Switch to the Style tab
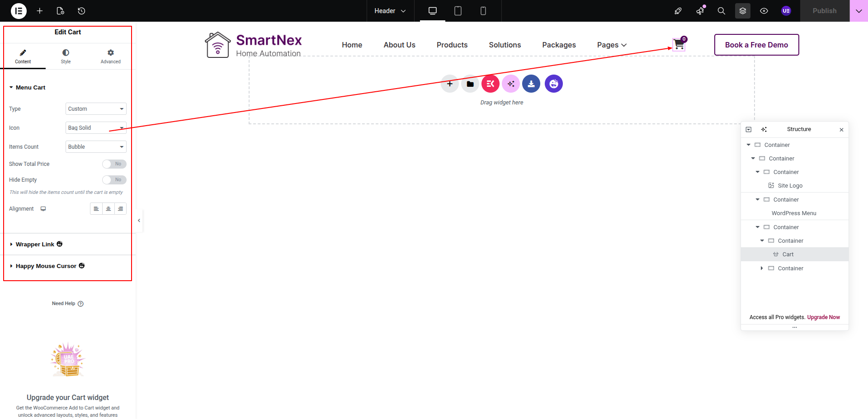Image resolution: width=868 pixels, height=419 pixels. click(66, 56)
